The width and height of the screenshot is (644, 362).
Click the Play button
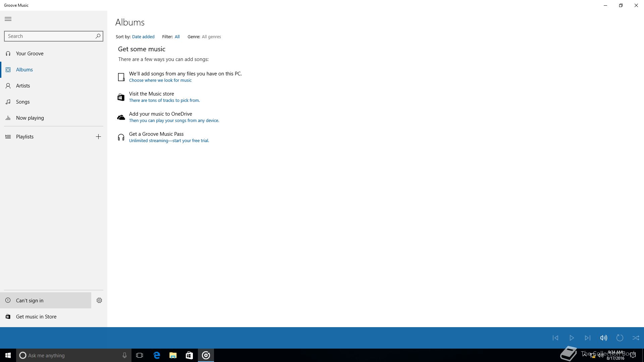point(572,338)
